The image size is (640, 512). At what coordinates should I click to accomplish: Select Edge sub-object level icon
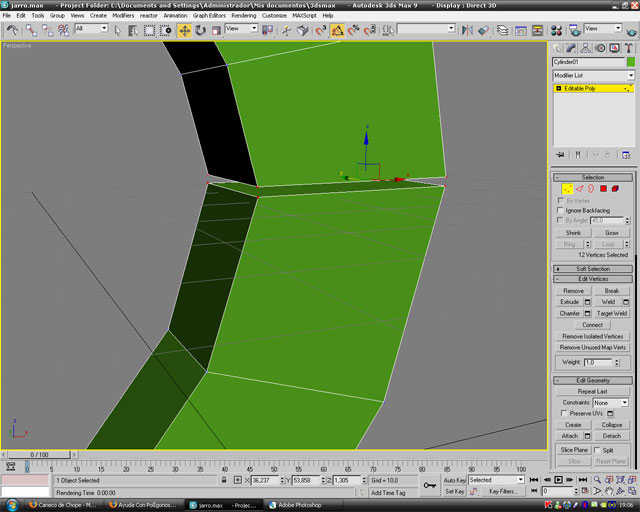pyautogui.click(x=580, y=189)
